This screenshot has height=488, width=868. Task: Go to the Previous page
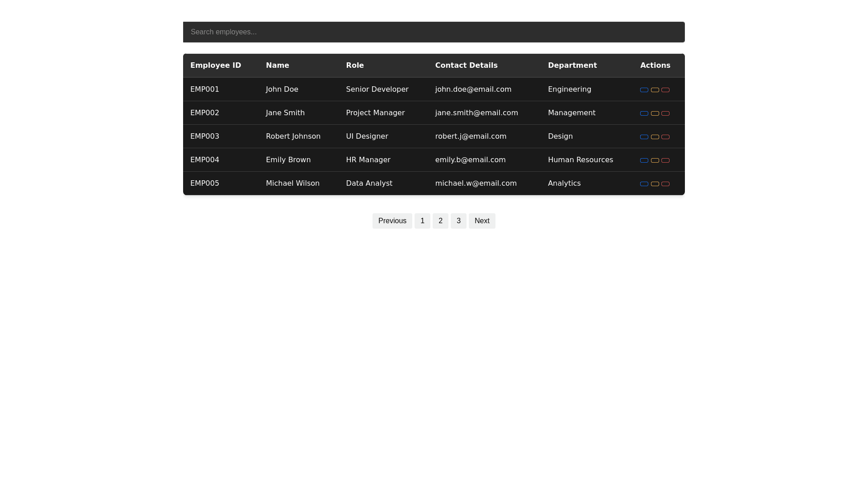click(x=392, y=221)
